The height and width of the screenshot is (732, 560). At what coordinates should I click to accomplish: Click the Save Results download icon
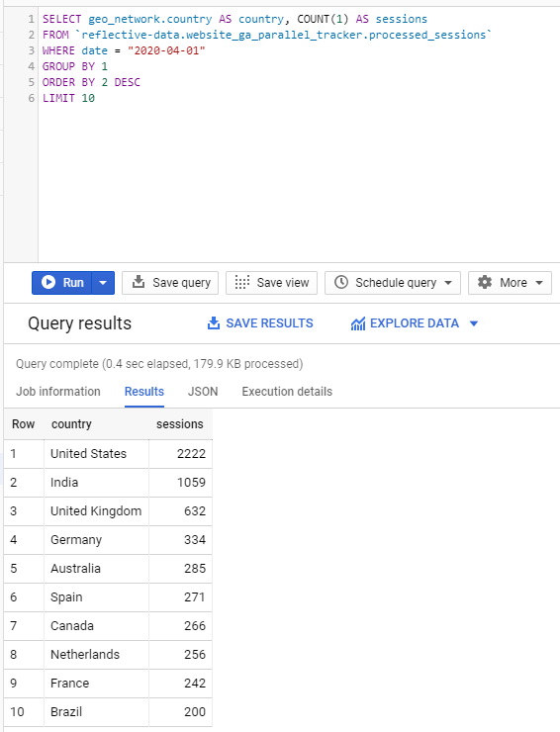214,323
